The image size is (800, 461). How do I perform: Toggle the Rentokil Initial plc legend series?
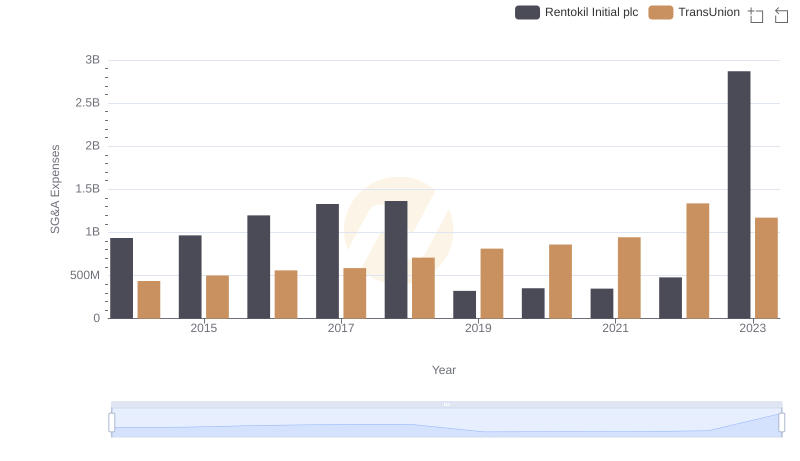(577, 12)
